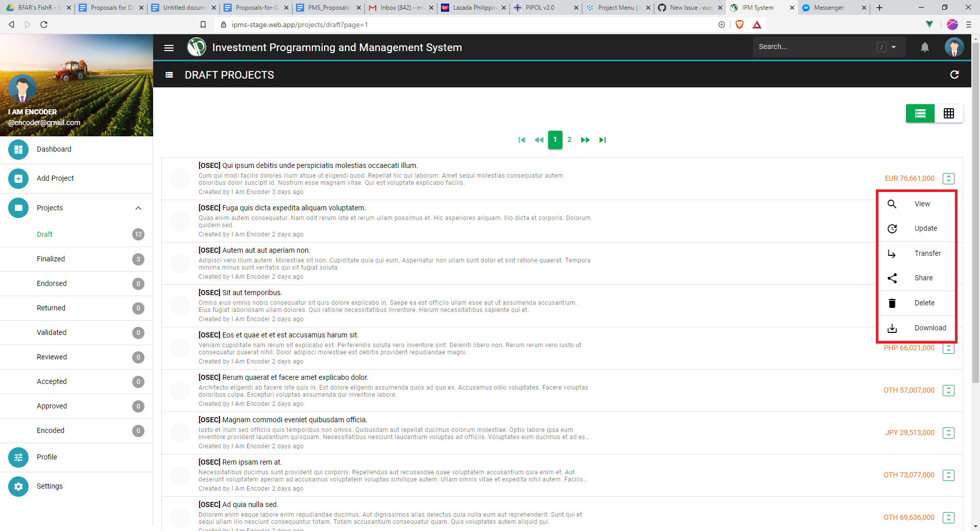Open a new browser tab
This screenshot has width=980, height=531.
click(879, 8)
